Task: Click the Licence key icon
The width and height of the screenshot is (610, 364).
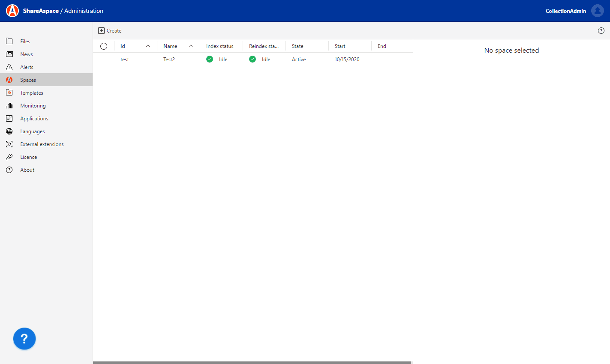Action: point(9,157)
